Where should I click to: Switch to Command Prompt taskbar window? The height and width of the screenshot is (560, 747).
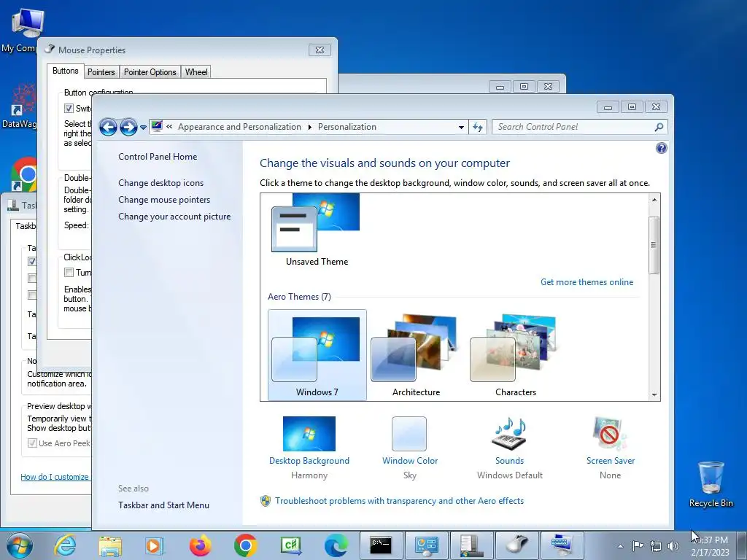381,545
